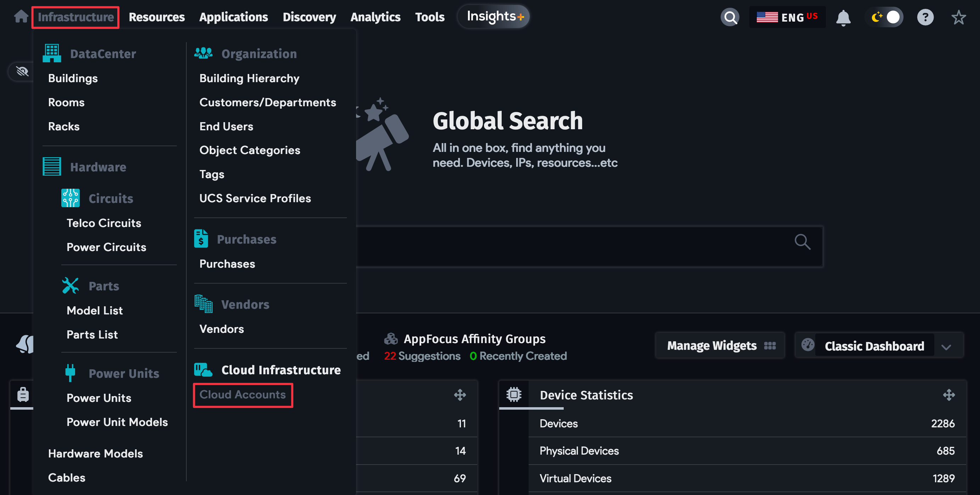Image resolution: width=980 pixels, height=495 pixels.
Task: Click the Circuits icon under Hardware
Action: (x=71, y=198)
